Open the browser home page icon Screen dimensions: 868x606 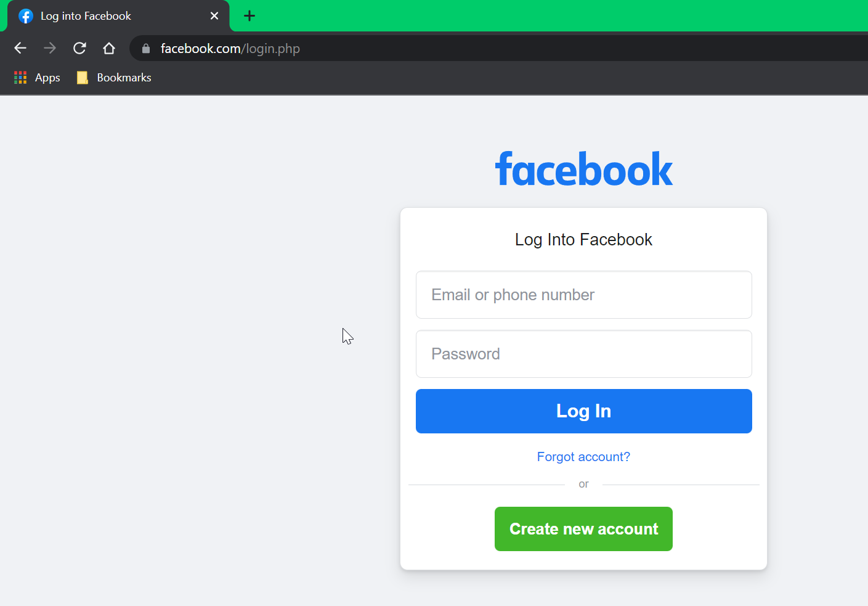109,48
